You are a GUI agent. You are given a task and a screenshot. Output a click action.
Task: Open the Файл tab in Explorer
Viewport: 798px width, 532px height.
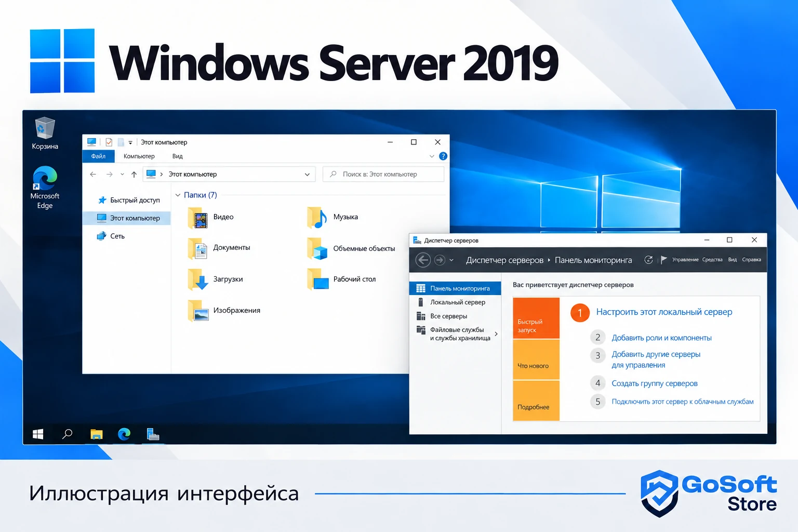point(98,156)
